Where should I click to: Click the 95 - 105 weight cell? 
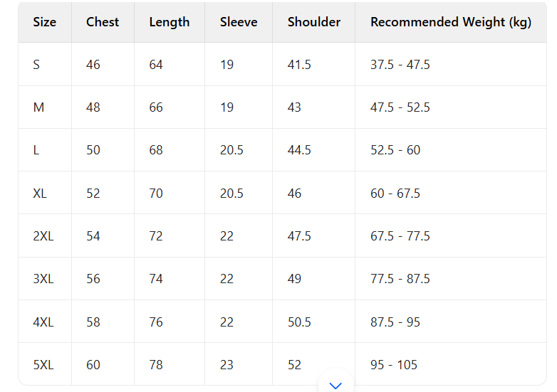(x=394, y=365)
